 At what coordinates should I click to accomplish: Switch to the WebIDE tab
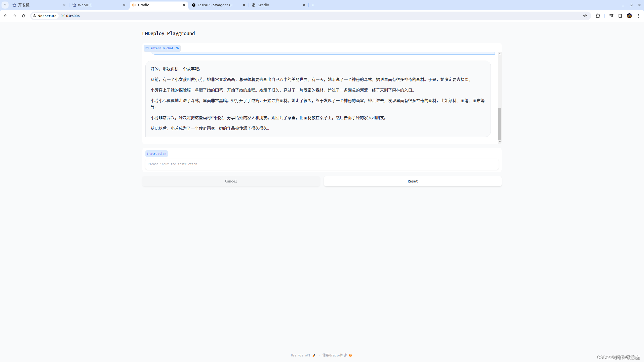click(85, 5)
